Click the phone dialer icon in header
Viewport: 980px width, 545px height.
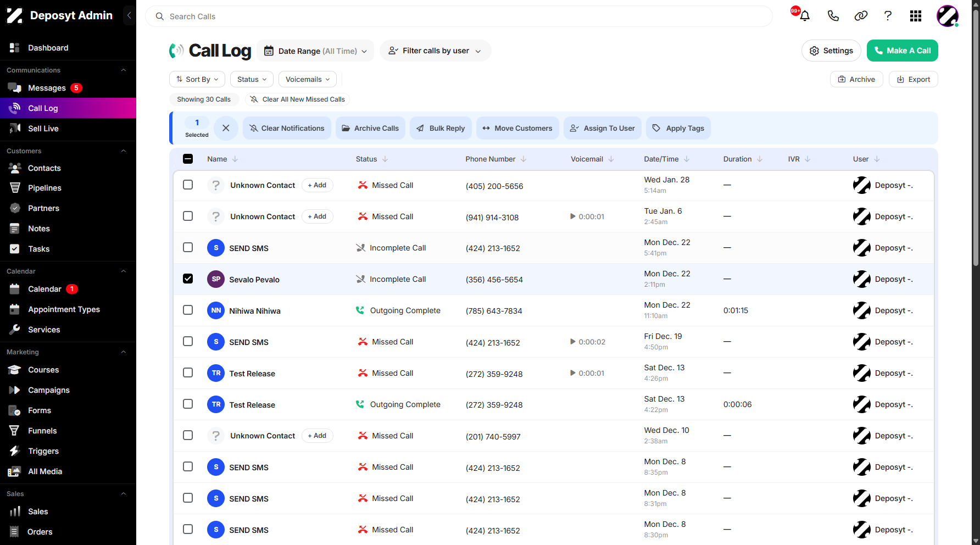(x=833, y=16)
